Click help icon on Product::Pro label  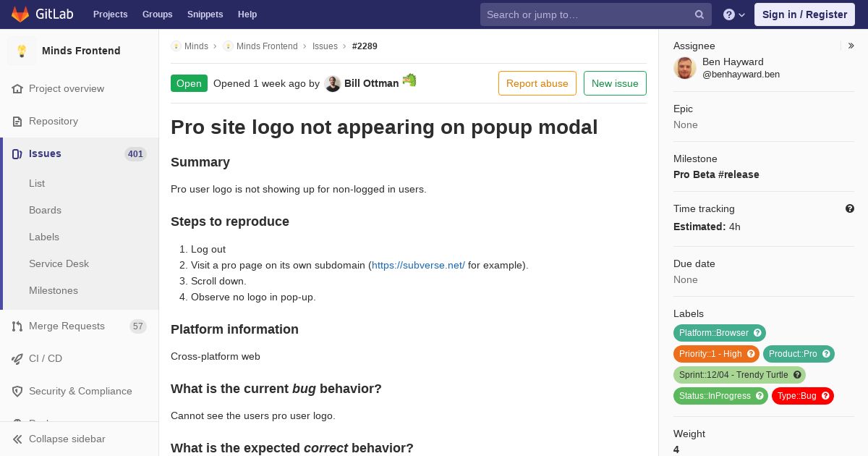tap(826, 354)
